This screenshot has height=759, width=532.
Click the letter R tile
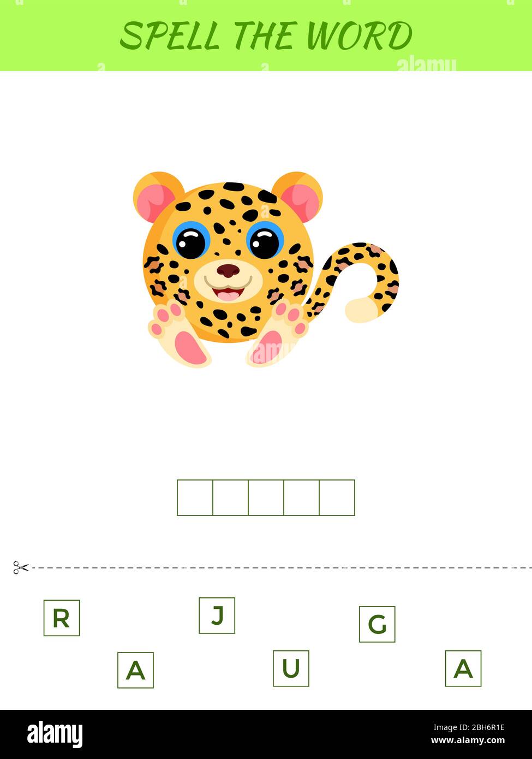click(x=62, y=618)
